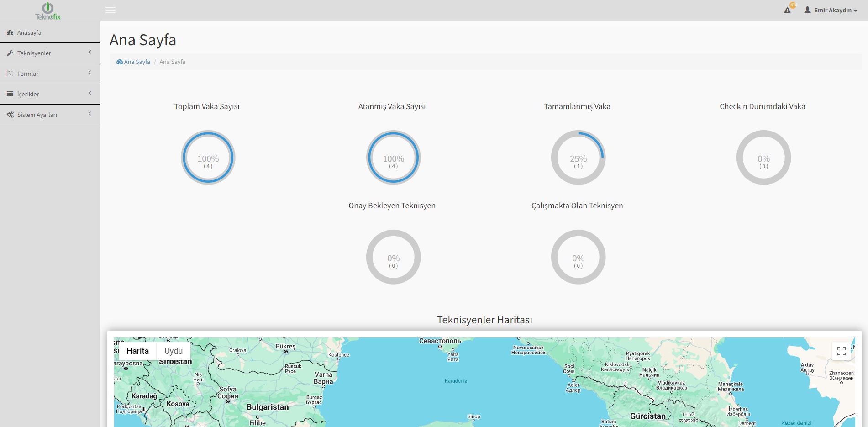Click the Formlar form icon

point(10,74)
